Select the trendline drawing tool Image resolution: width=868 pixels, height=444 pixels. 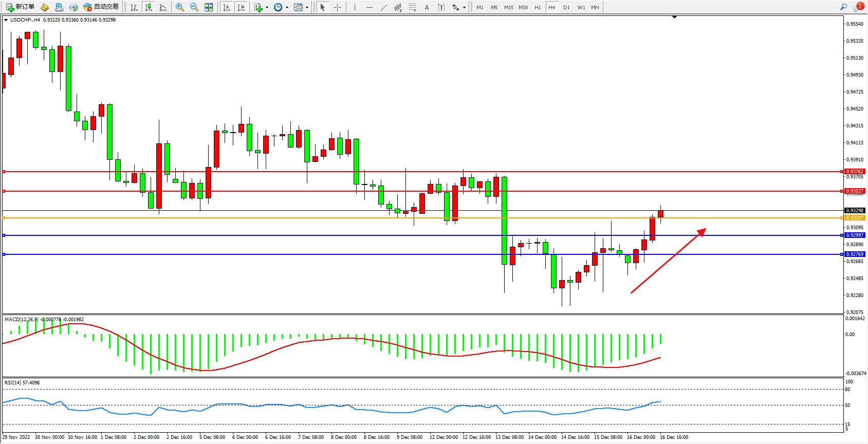pyautogui.click(x=383, y=7)
